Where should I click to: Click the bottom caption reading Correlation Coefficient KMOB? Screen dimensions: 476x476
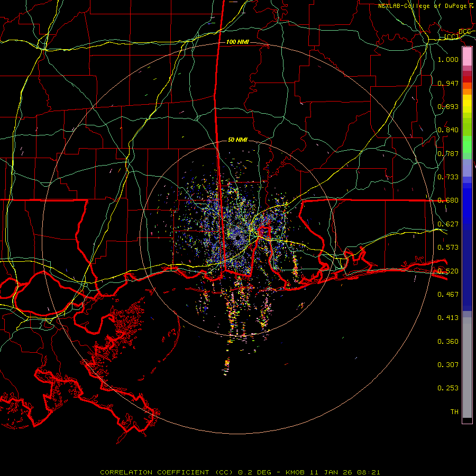(x=240, y=472)
